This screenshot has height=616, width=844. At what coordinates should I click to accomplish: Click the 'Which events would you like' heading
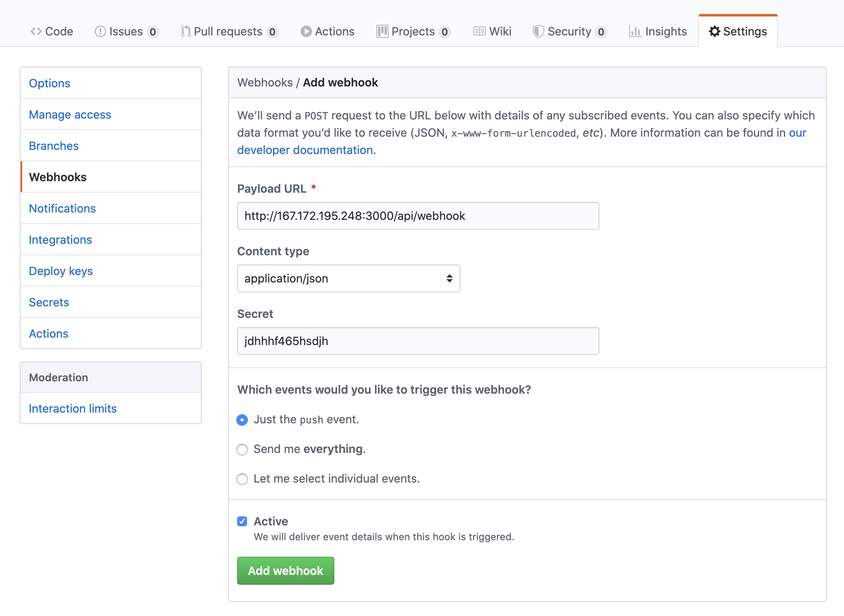tap(384, 390)
